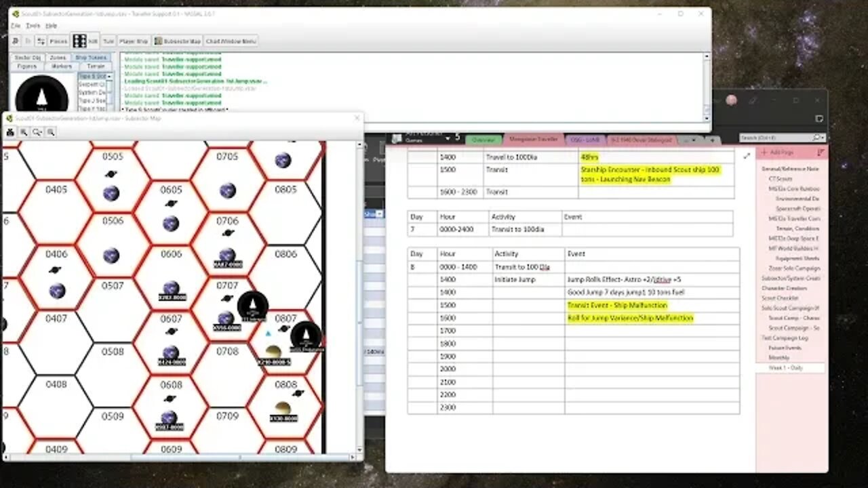The width and height of the screenshot is (868, 488).
Task: Open the File menu in VASSAL
Action: coord(15,26)
